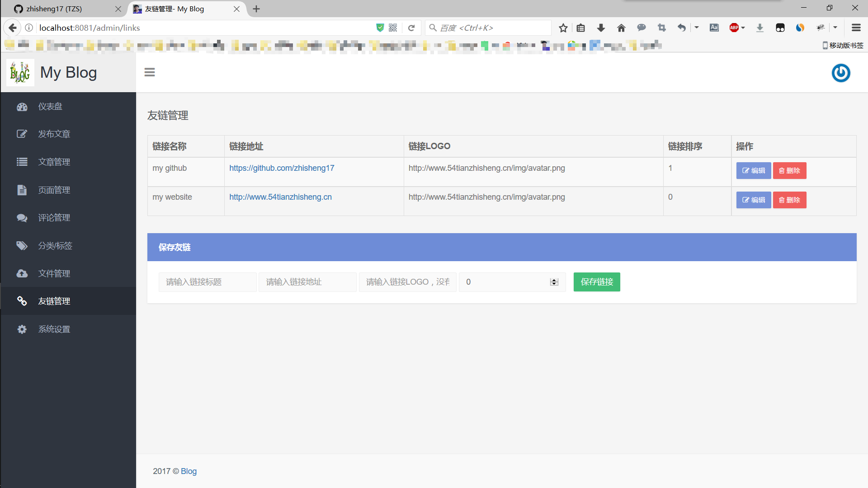Click the link sort number spinner
Viewport: 868px width, 488px height.
click(x=554, y=282)
